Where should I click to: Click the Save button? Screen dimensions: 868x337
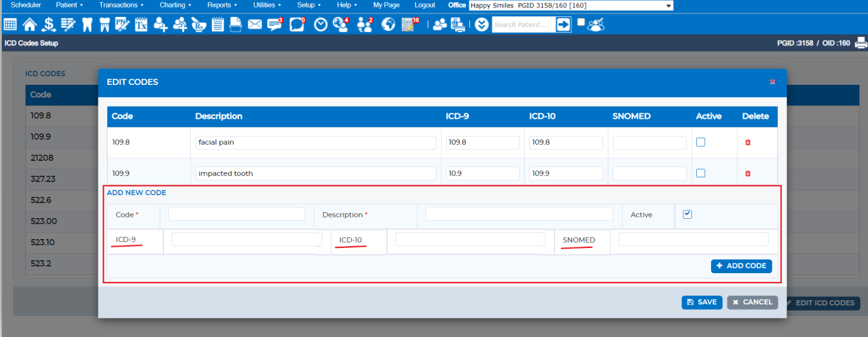point(702,302)
